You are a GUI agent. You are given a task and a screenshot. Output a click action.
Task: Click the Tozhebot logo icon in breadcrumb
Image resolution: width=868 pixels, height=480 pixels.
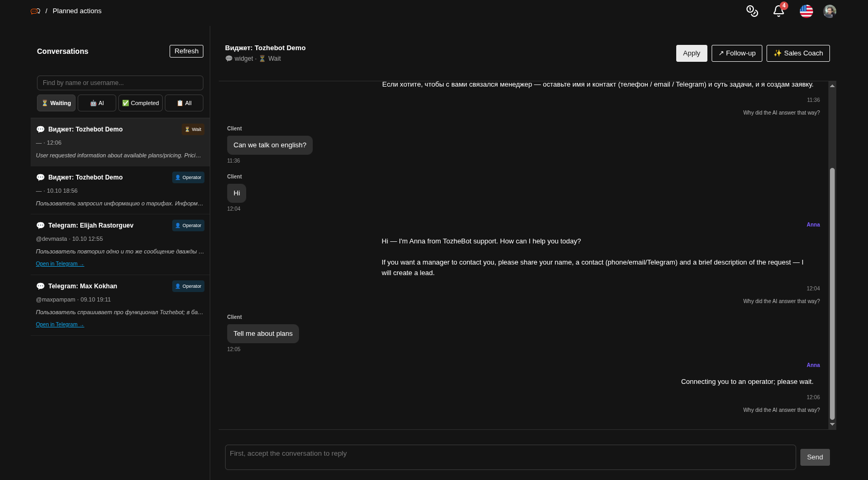[35, 11]
